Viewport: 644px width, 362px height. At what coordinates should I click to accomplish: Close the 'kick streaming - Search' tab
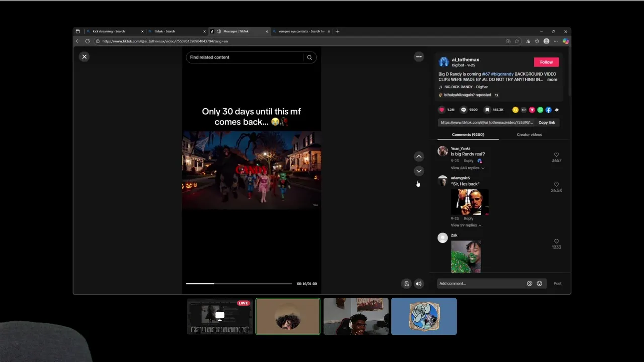[142, 31]
